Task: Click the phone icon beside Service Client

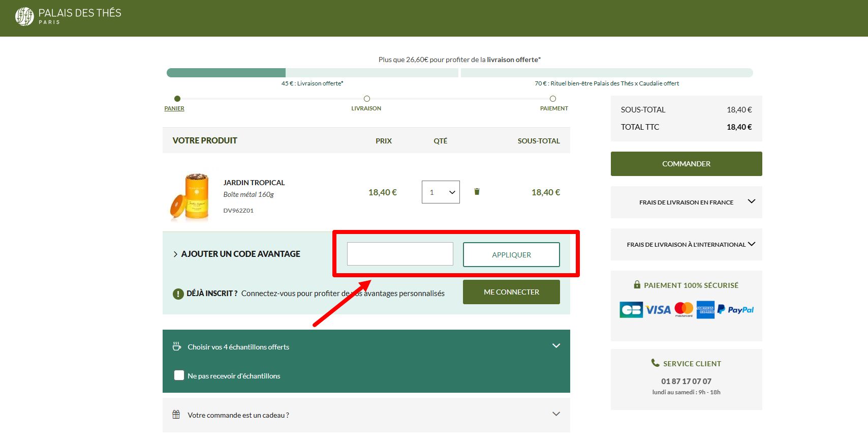Action: 656,363
